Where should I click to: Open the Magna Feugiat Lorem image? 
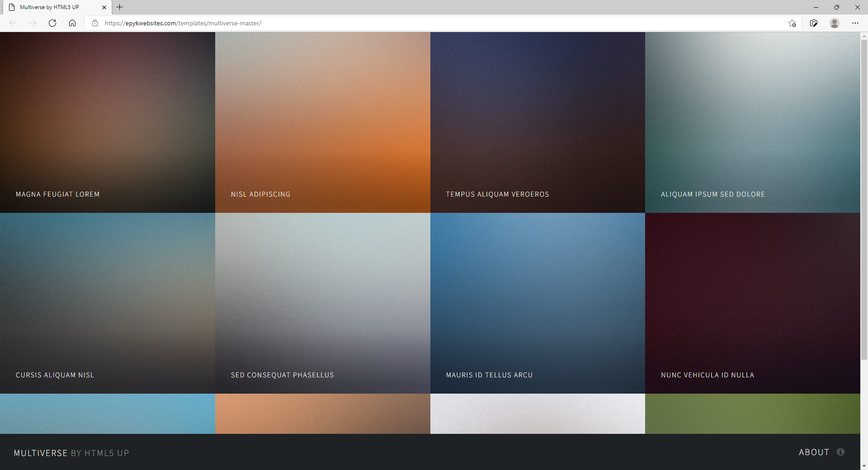point(108,122)
